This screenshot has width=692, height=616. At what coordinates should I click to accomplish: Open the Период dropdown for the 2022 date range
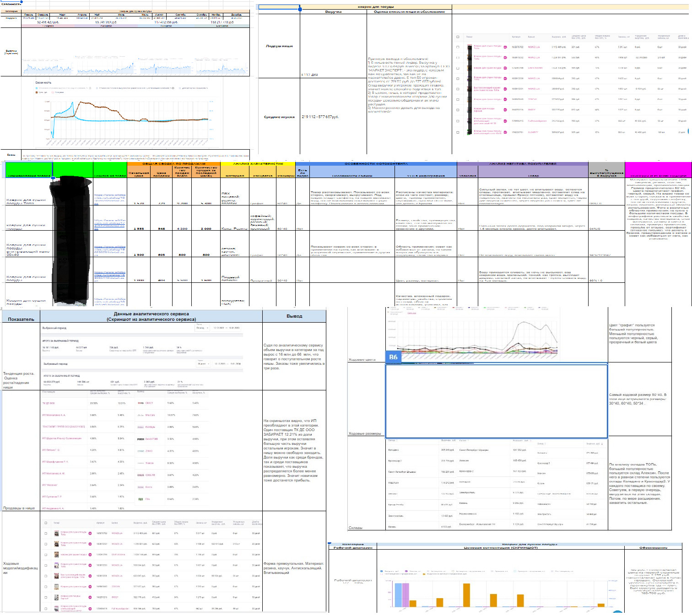[202, 328]
